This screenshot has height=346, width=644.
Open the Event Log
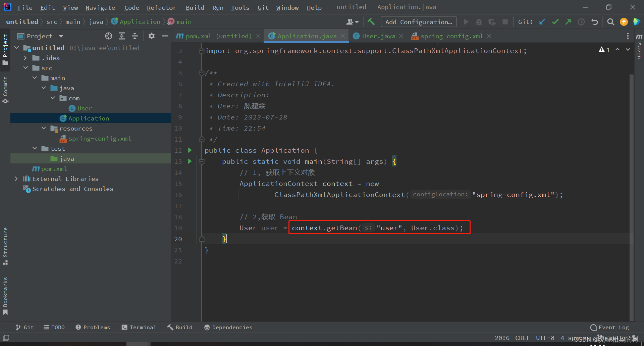coord(609,327)
